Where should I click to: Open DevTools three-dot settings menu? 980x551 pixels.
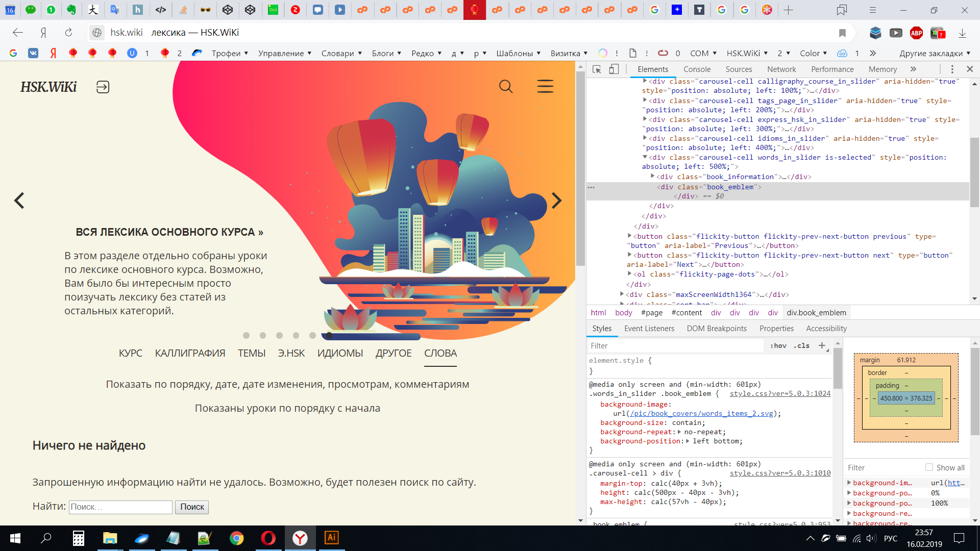pyautogui.click(x=952, y=69)
